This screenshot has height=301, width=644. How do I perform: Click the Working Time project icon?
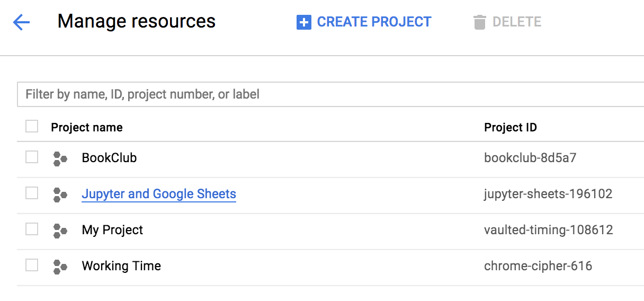pyautogui.click(x=60, y=266)
